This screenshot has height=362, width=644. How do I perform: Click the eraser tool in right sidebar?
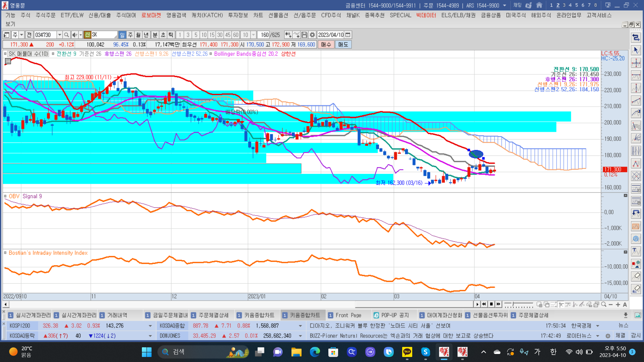click(x=636, y=276)
